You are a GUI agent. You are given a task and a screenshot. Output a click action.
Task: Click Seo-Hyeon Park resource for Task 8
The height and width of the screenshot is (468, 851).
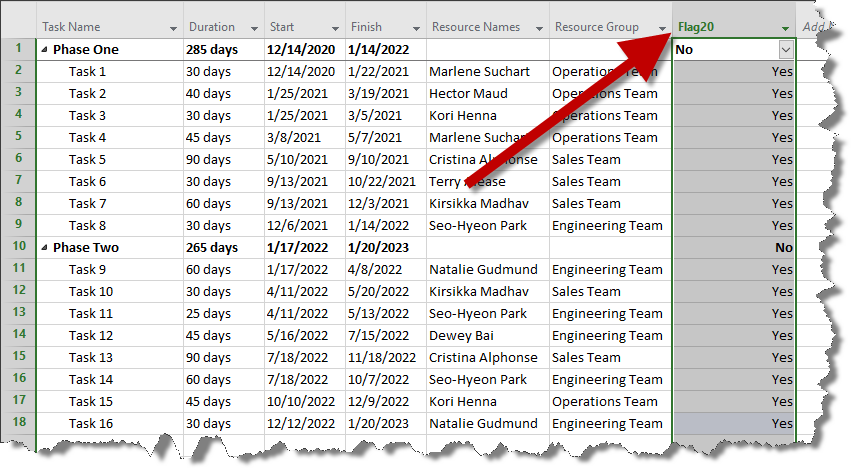coord(487,225)
